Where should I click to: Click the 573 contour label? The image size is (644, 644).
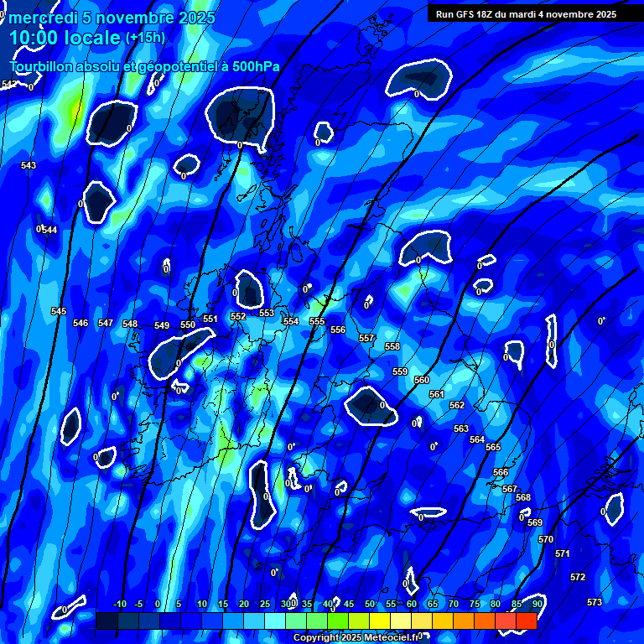(595, 602)
